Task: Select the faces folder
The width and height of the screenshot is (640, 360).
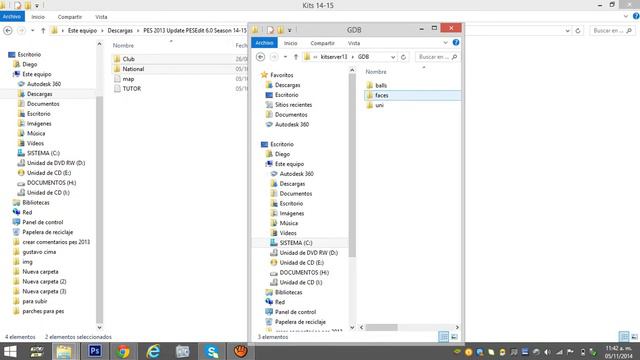Action: coord(412,95)
